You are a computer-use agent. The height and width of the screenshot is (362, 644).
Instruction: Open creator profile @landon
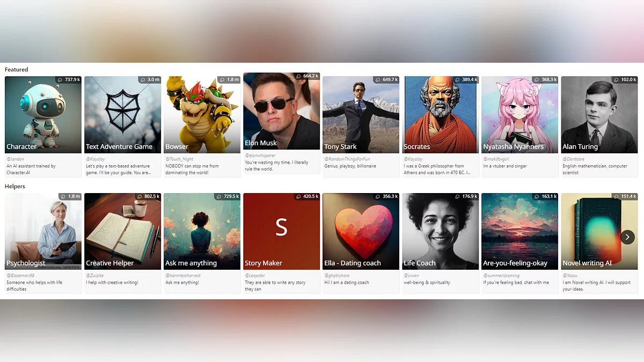coord(16,159)
